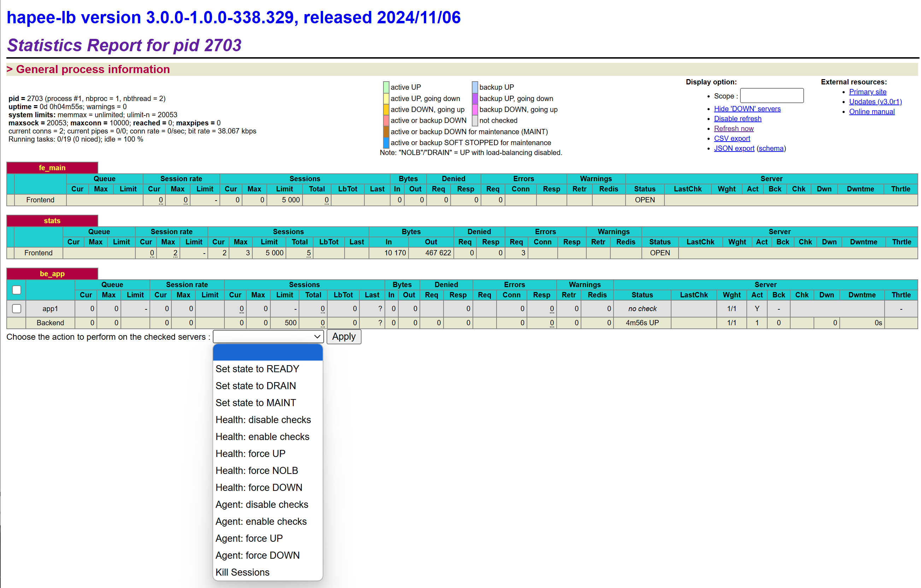Image resolution: width=921 pixels, height=588 pixels.
Task: Click the hapee-lb version heading
Action: [234, 17]
